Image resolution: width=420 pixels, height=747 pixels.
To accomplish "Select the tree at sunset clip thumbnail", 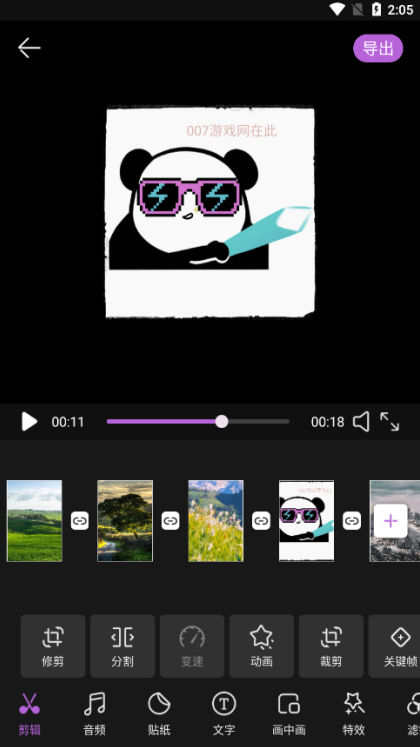I will click(125, 521).
